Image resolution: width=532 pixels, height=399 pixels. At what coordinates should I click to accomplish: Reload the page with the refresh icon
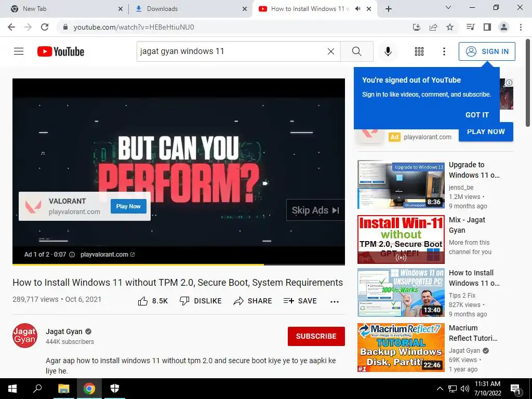[45, 27]
